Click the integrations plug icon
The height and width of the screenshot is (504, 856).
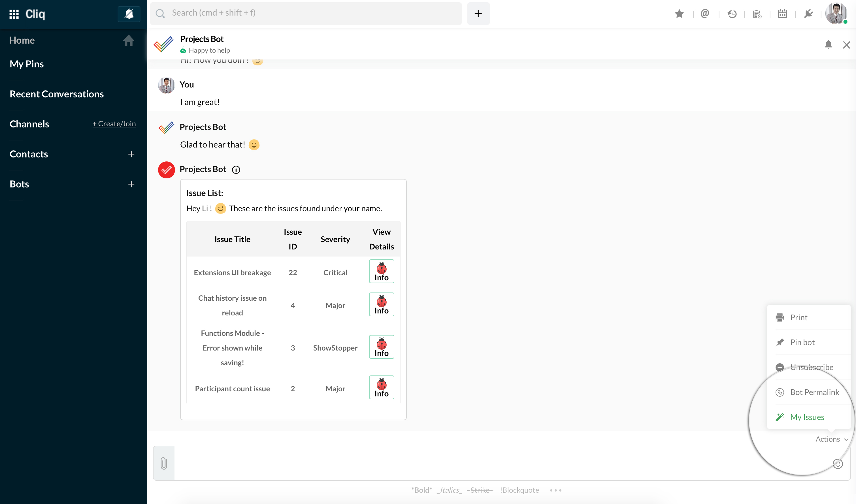point(808,14)
